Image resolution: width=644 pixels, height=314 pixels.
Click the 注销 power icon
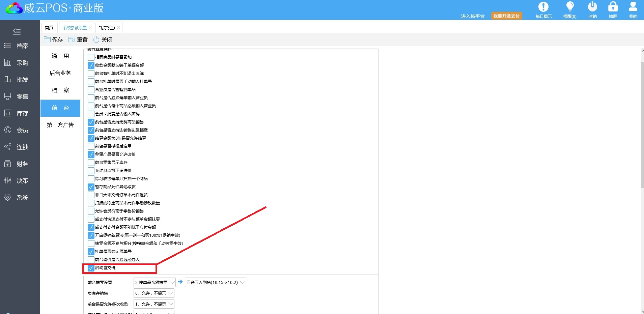click(x=592, y=7)
